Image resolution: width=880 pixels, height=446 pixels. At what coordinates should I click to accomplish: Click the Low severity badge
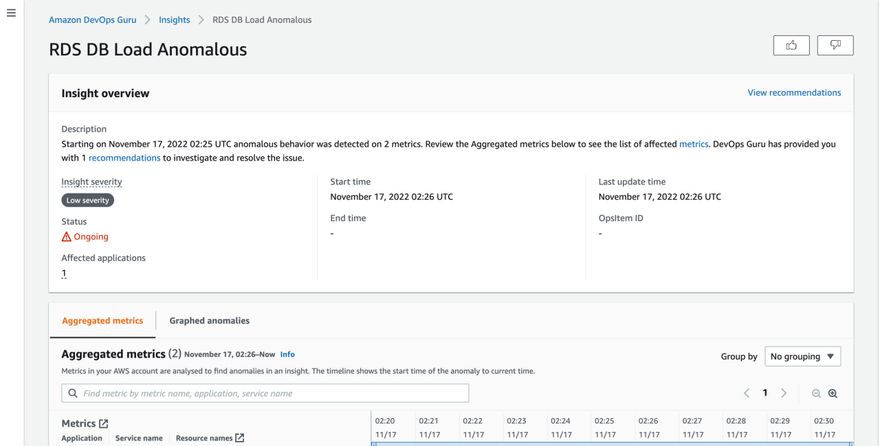click(88, 200)
